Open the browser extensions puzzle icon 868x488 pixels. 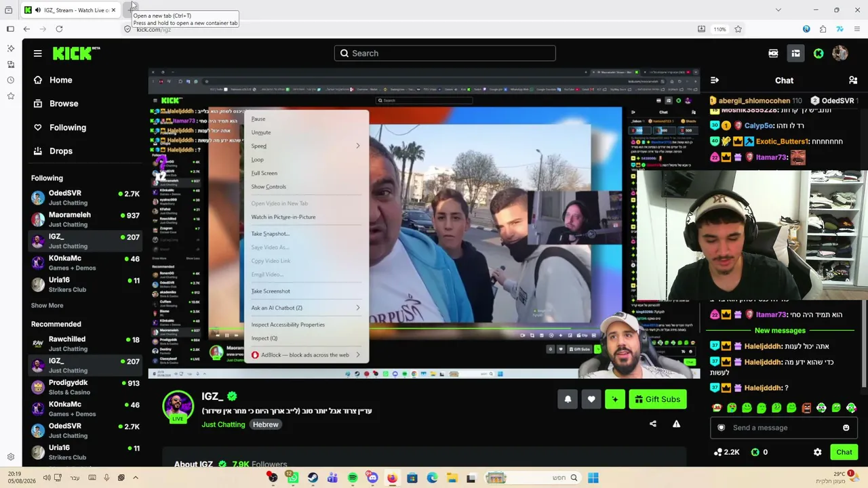click(x=823, y=29)
